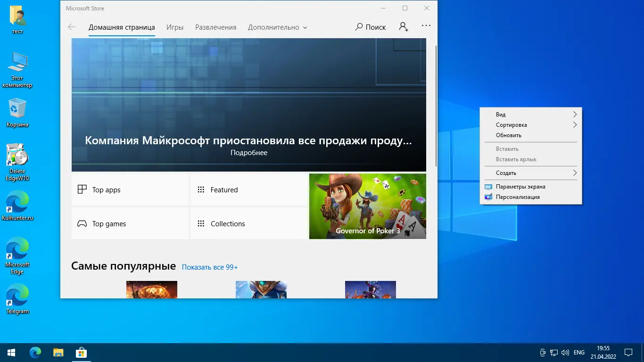Viewport: 644px width, 362px height.
Task: Open the Развлечения tab
Action: [216, 27]
